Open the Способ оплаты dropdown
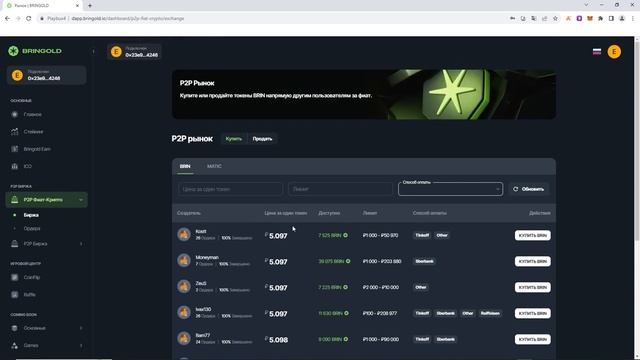The height and width of the screenshot is (360, 640). click(450, 189)
